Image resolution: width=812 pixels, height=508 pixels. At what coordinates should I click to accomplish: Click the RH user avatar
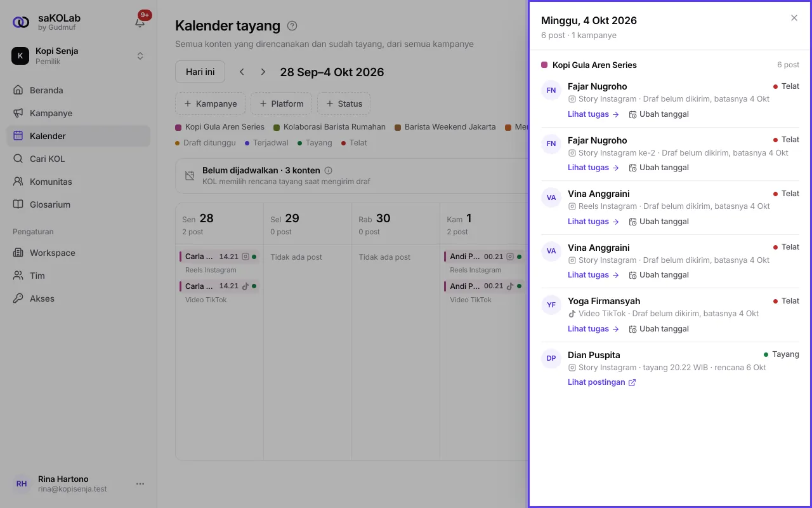[22, 484]
